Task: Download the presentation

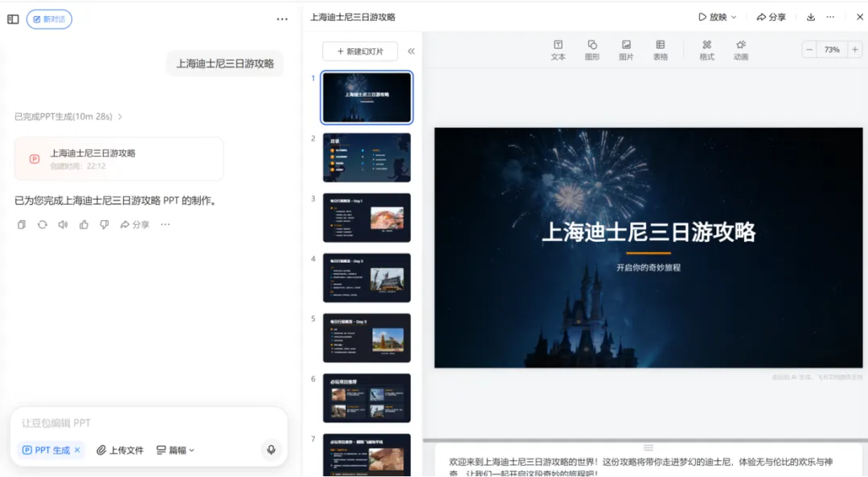Action: [810, 17]
